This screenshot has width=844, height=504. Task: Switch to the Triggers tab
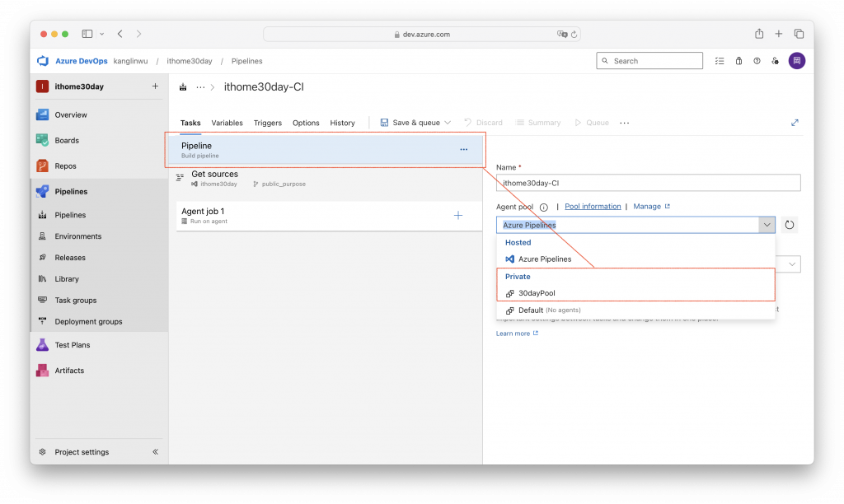[x=268, y=123]
